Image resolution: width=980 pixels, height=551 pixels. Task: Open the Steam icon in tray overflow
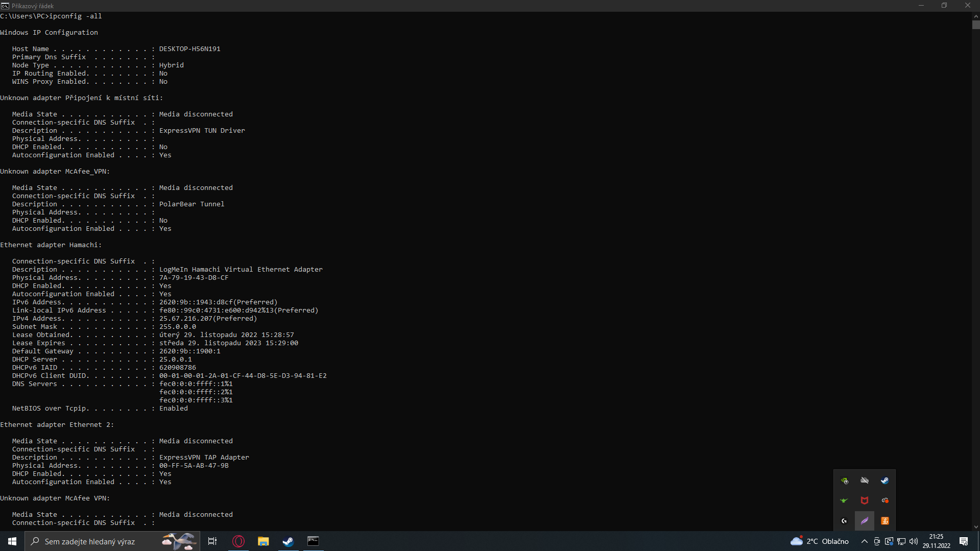pyautogui.click(x=885, y=481)
